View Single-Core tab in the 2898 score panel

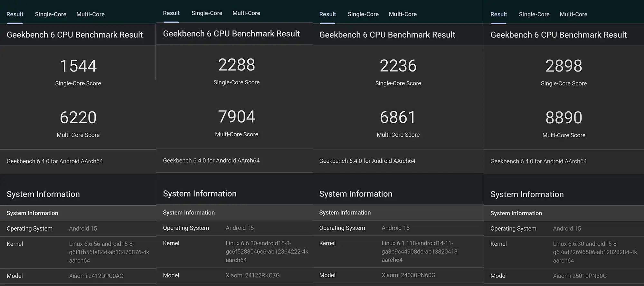534,14
